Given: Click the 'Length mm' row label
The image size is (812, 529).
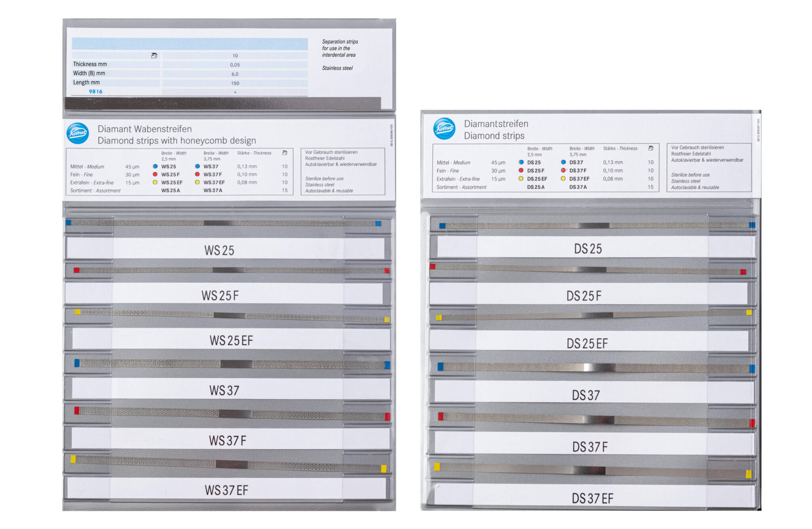Looking at the screenshot, I should point(86,82).
